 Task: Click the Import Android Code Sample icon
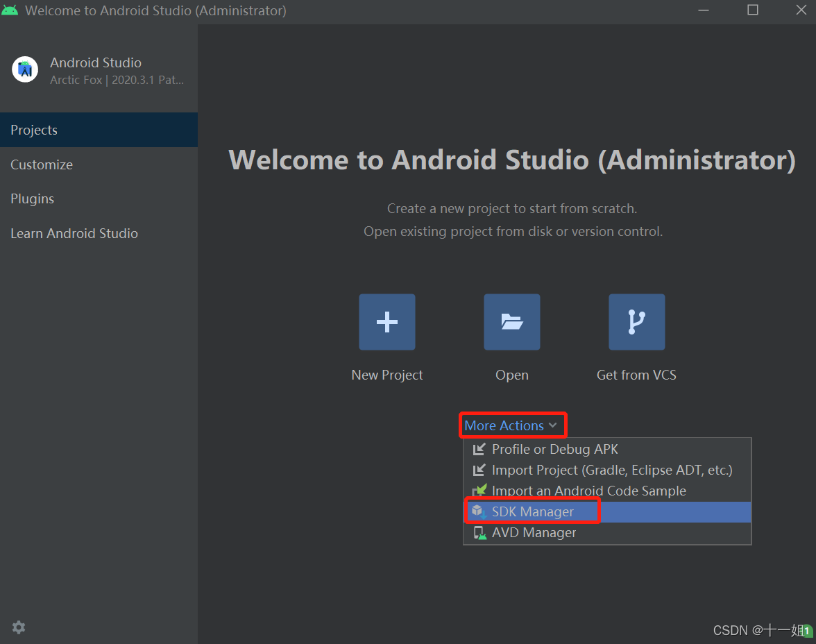[479, 491]
